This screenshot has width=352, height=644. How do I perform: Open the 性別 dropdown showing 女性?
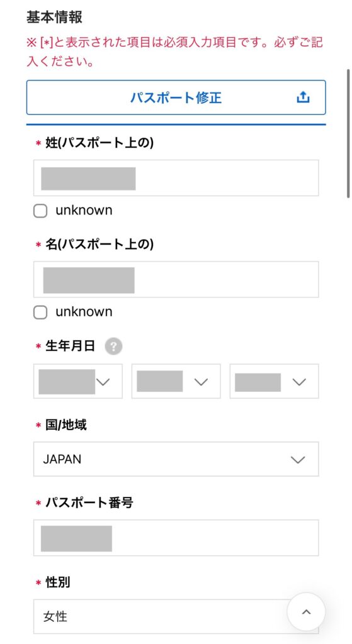click(x=176, y=616)
